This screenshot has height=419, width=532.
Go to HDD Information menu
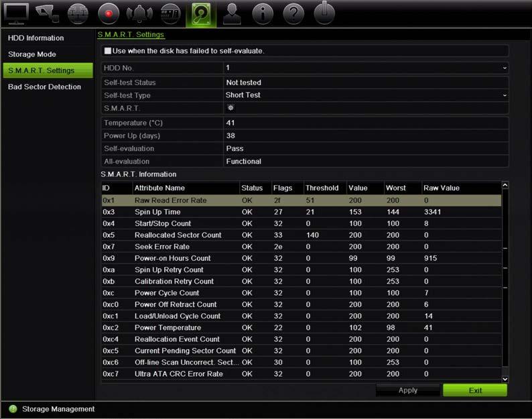[36, 38]
